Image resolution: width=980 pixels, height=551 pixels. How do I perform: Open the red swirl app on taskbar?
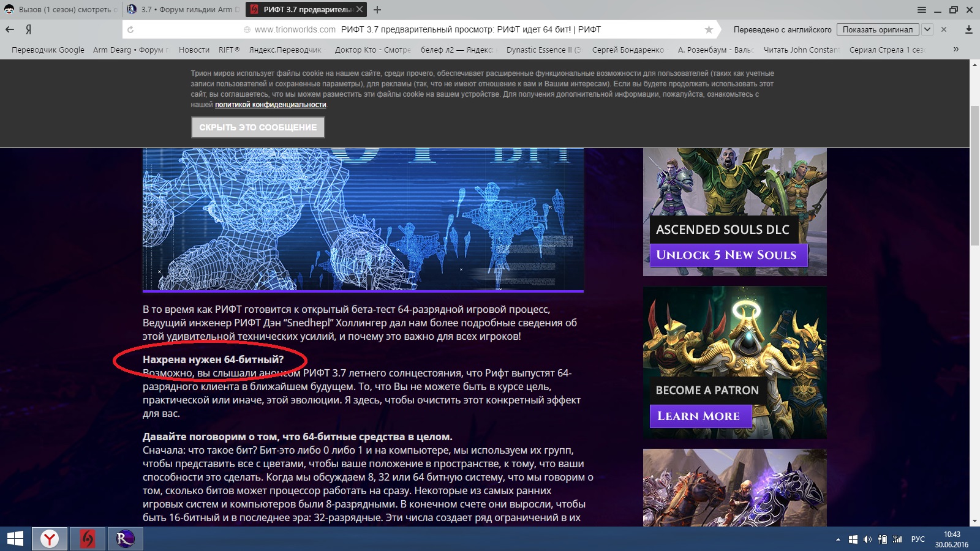click(88, 539)
